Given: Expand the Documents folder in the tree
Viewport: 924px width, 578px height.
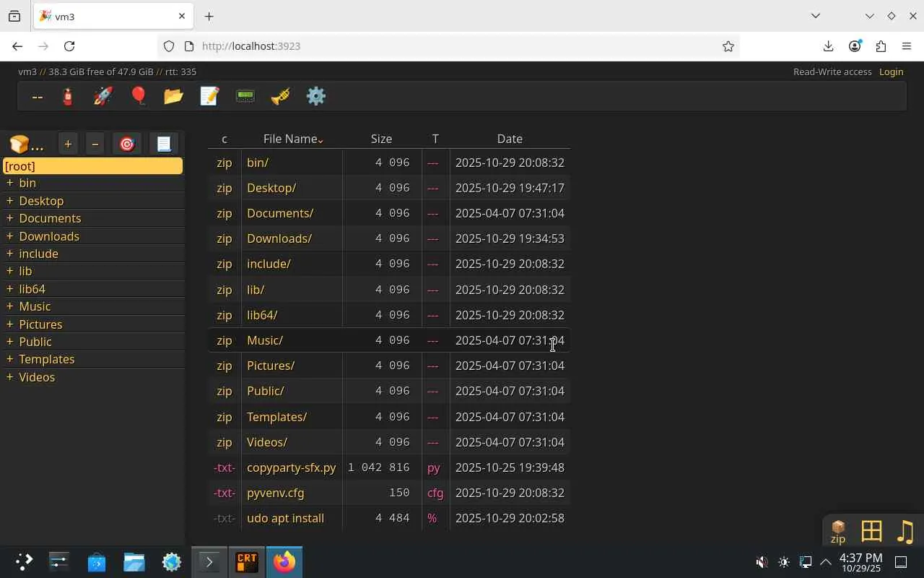Looking at the screenshot, I should pos(9,218).
